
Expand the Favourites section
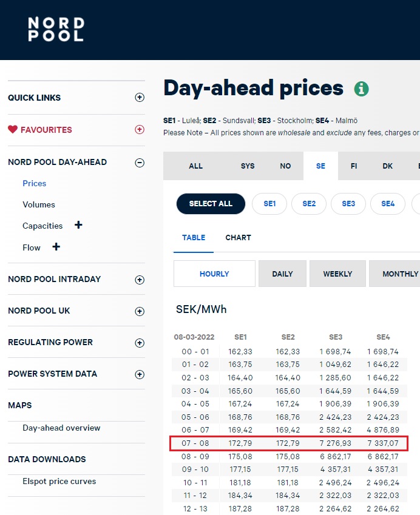coord(140,129)
